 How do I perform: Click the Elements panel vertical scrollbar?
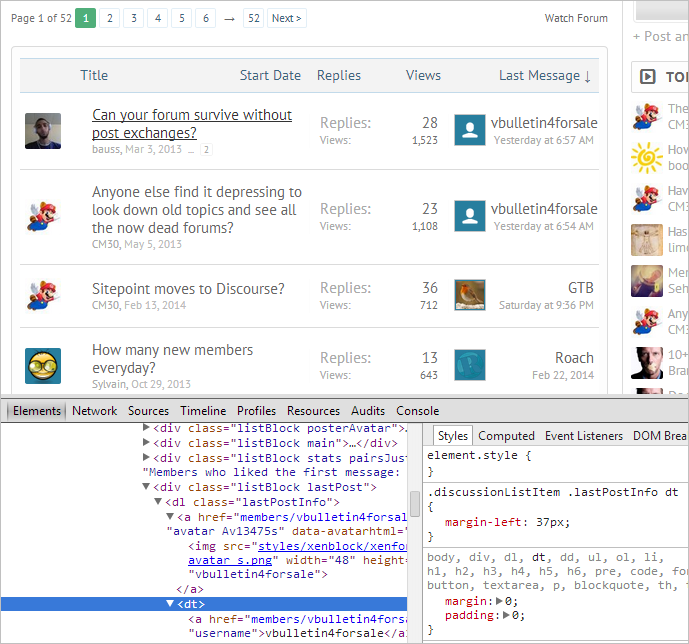click(415, 504)
